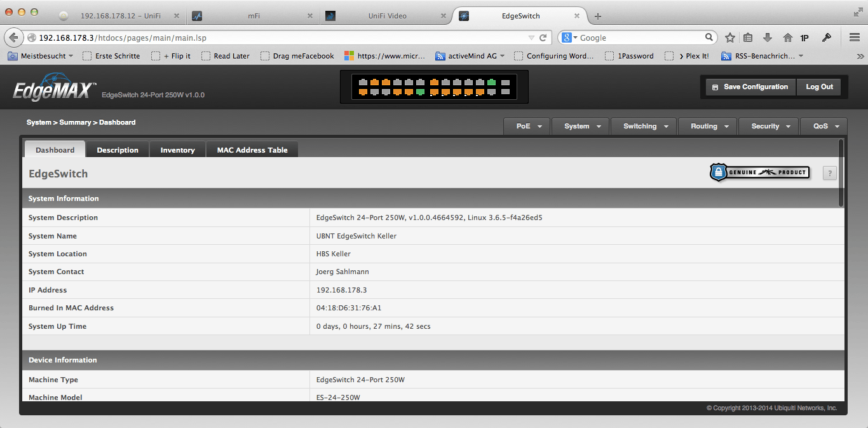Click the wrench tool icon in the toolbar
Image resolution: width=868 pixels, height=428 pixels.
tap(827, 38)
